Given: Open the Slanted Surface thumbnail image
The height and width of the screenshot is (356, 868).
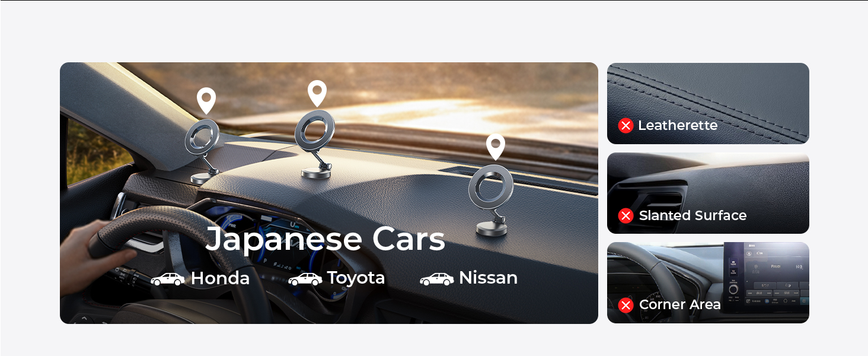Looking at the screenshot, I should pos(708,193).
